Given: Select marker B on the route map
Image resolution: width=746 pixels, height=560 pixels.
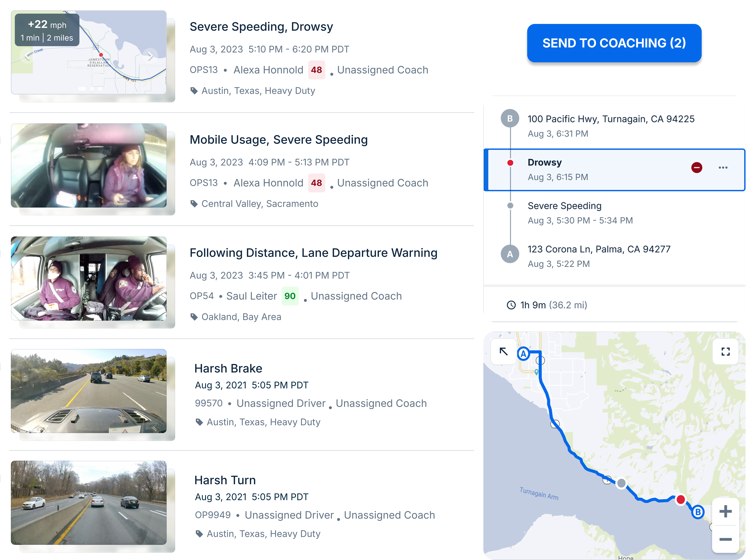Looking at the screenshot, I should (698, 512).
